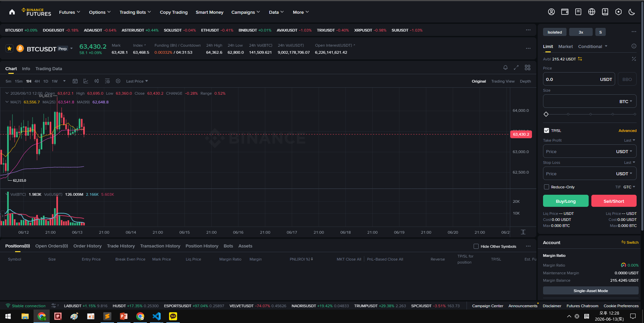Open the Open Orders(0) tab
The width and height of the screenshot is (644, 323).
51,246
